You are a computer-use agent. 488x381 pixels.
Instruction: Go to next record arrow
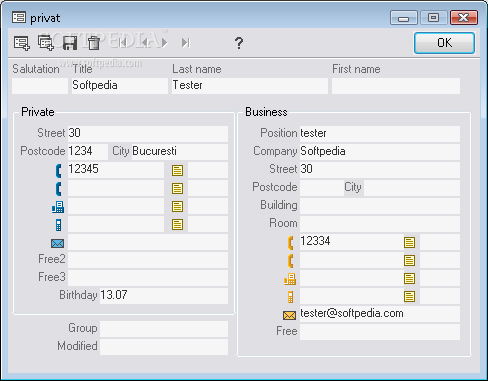[164, 43]
